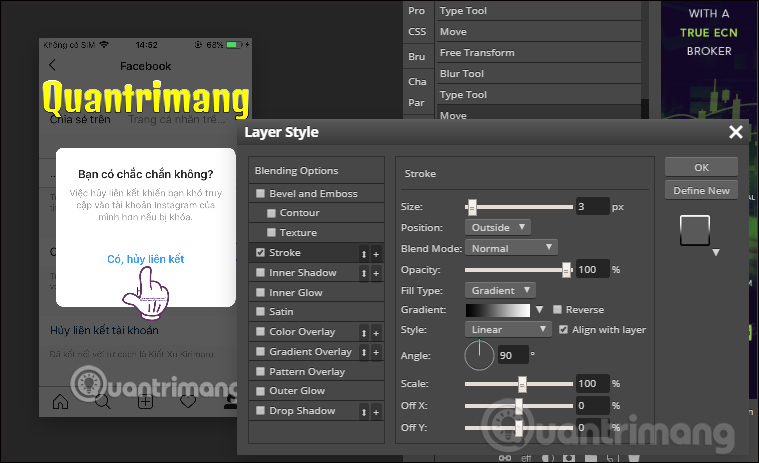Click the Angle dial for the stroke gradient
Image resolution: width=759 pixels, height=463 pixels.
coord(479,356)
